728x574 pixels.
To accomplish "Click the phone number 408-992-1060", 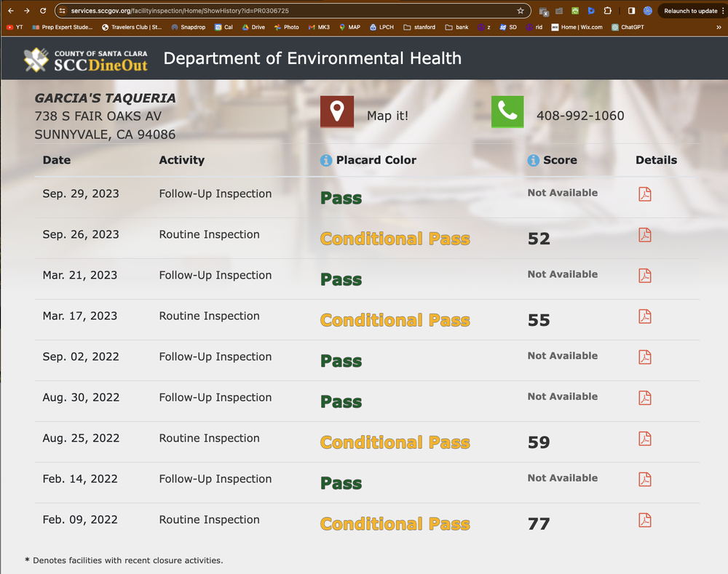I will 579,116.
